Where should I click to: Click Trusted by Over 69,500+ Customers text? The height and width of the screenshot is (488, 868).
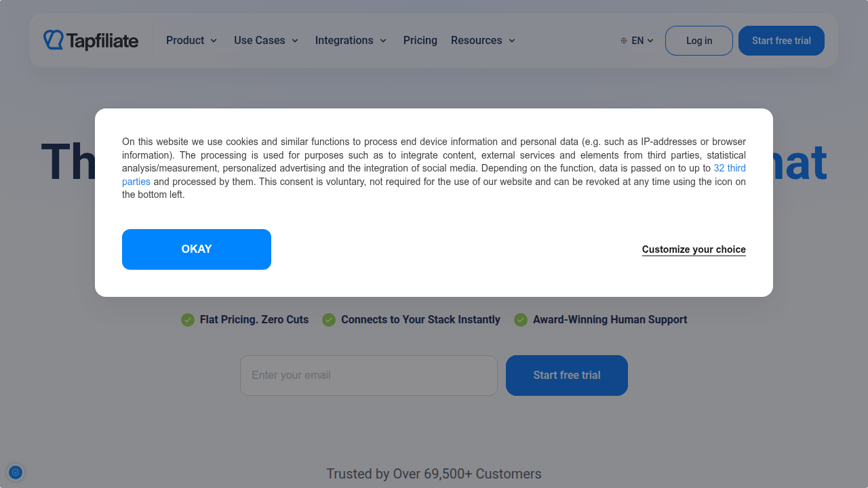[x=434, y=474]
